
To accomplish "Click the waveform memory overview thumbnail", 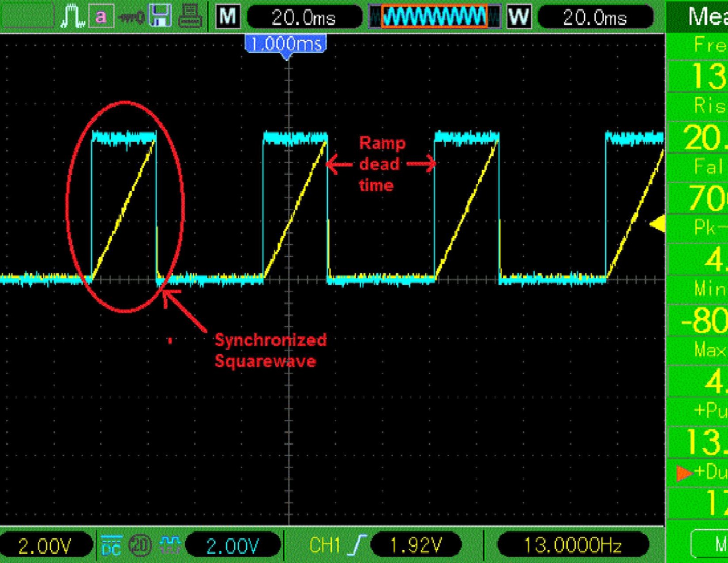I will click(x=435, y=17).
